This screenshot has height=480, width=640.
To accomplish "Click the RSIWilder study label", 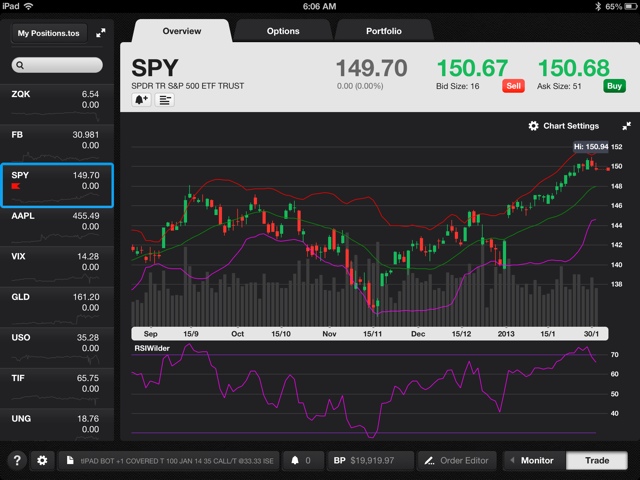I will [152, 348].
